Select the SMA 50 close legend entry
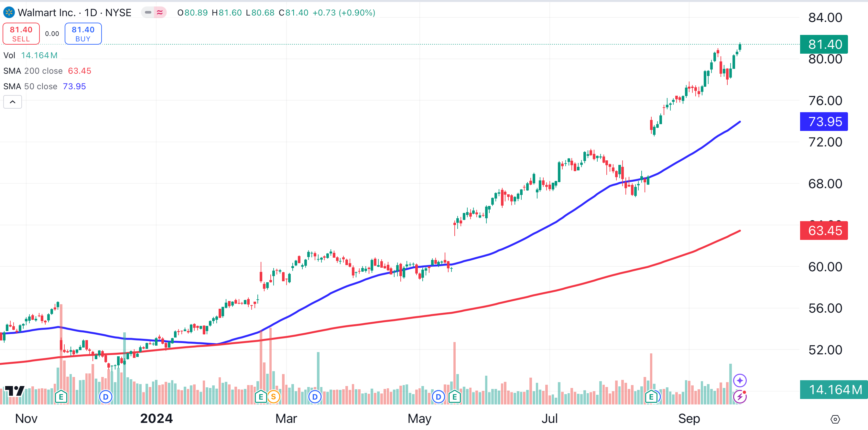Viewport: 868px width, 430px height. click(44, 86)
